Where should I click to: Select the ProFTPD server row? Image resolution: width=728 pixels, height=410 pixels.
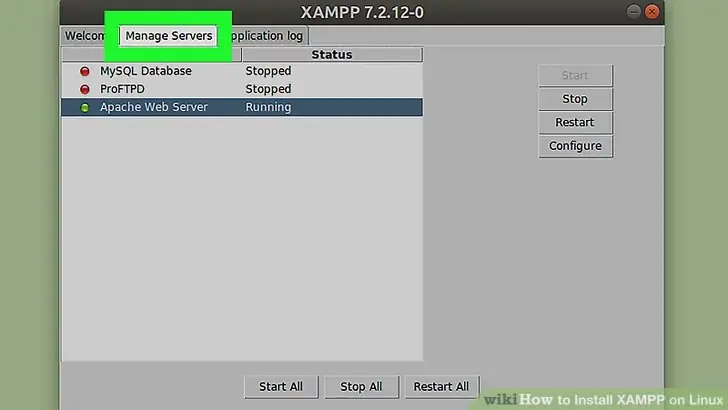[x=242, y=89]
